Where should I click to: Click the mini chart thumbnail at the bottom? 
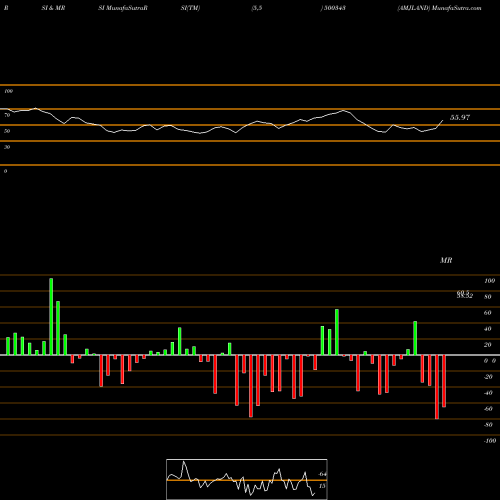[247, 479]
